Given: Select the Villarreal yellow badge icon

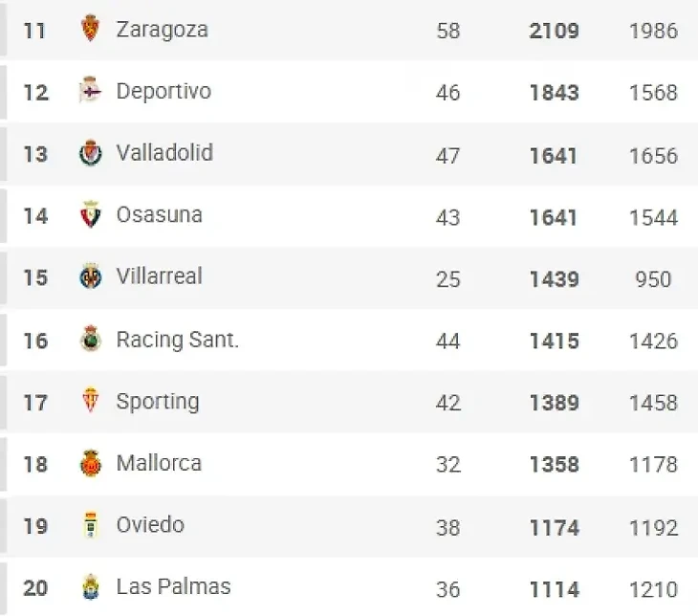Looking at the screenshot, I should pos(91,276).
